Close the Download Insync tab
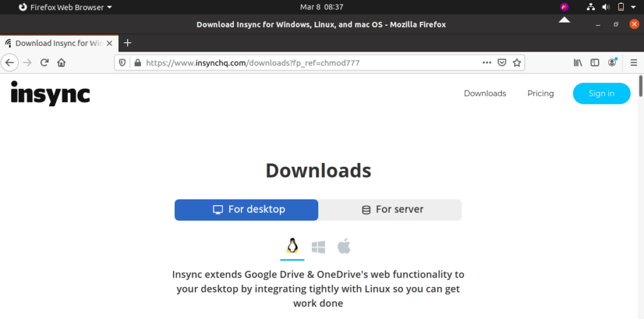The height and width of the screenshot is (319, 644). click(109, 43)
